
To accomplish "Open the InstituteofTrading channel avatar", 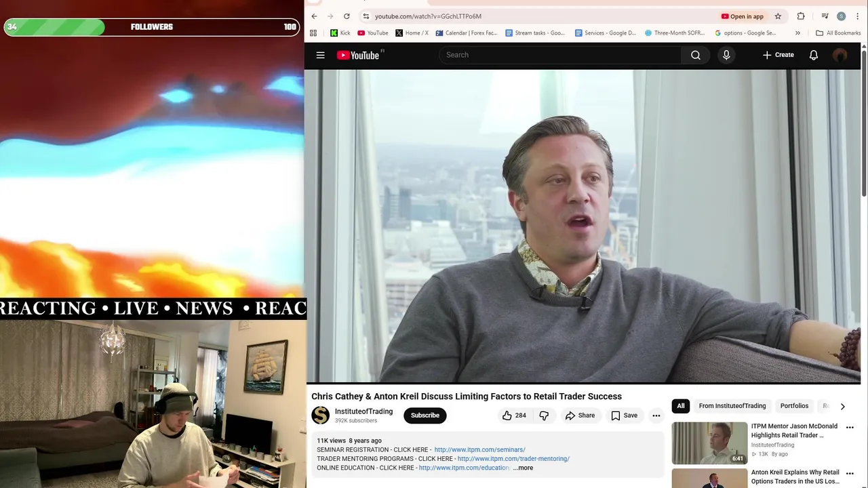I will [320, 415].
